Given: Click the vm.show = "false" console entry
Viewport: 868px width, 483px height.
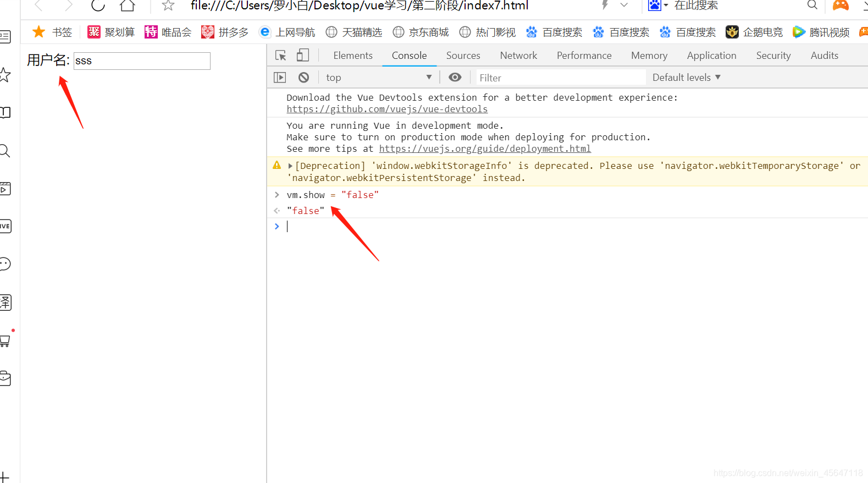Looking at the screenshot, I should click(x=333, y=195).
